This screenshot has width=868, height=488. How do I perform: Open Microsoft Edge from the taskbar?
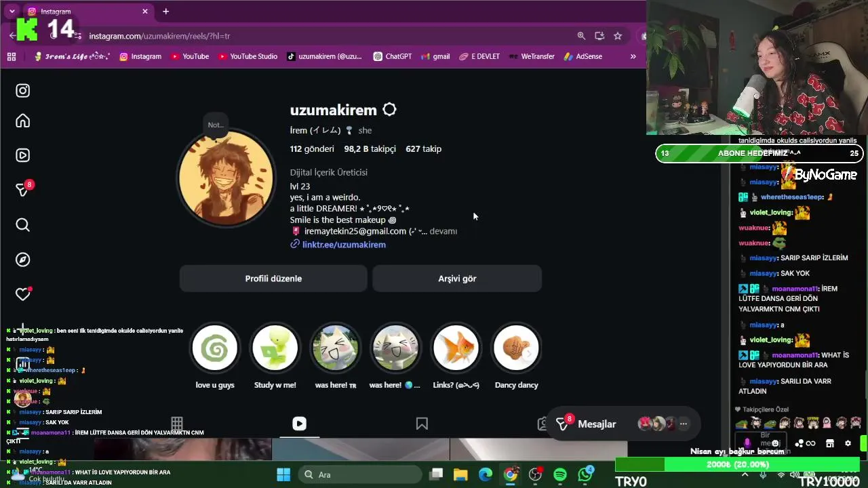tap(486, 474)
